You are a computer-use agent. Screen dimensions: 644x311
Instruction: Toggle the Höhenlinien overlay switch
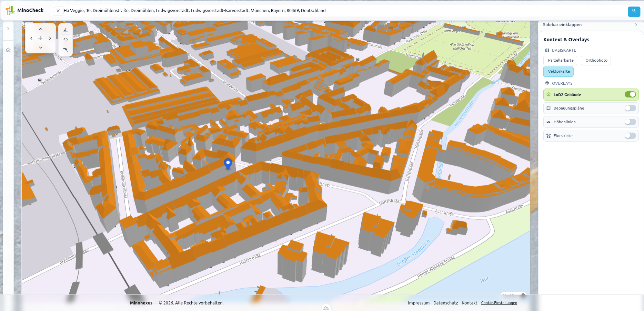[x=630, y=122]
